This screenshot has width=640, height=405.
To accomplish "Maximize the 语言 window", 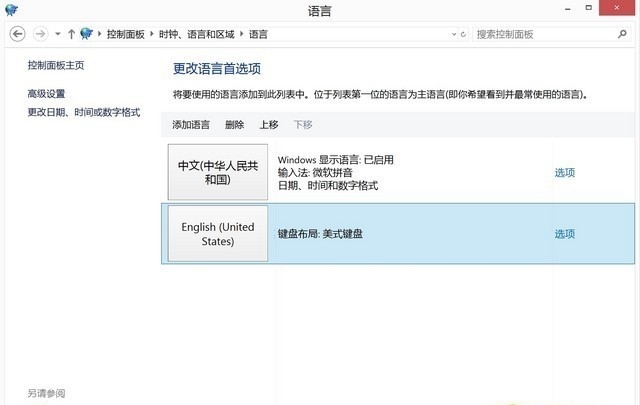I will [x=589, y=8].
